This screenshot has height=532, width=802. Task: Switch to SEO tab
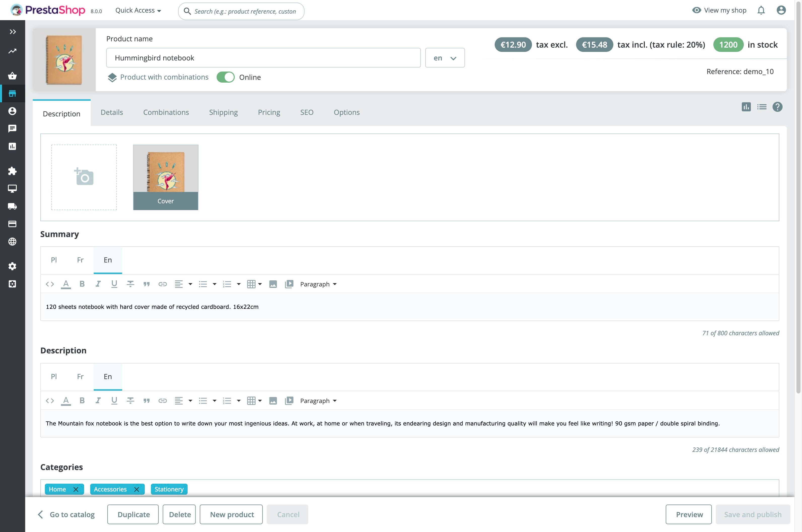coord(307,112)
